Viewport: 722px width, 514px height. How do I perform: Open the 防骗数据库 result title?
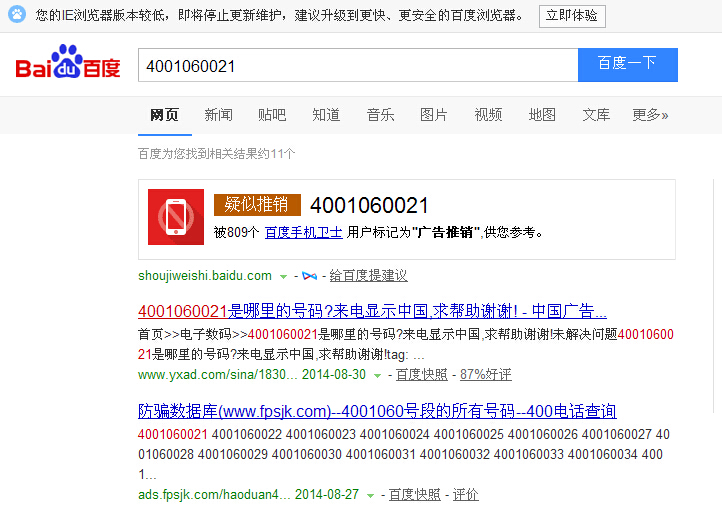376,411
